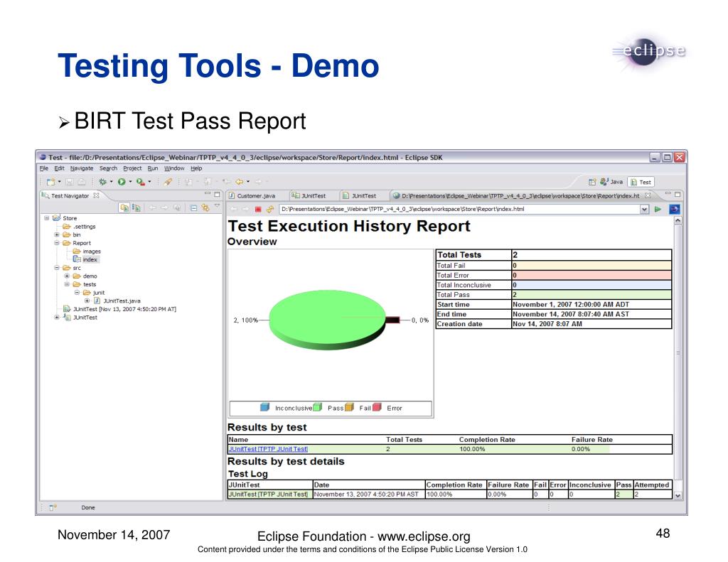The image size is (728, 562).
Task: Click the Debug bug icon in toolbar
Action: [102, 182]
